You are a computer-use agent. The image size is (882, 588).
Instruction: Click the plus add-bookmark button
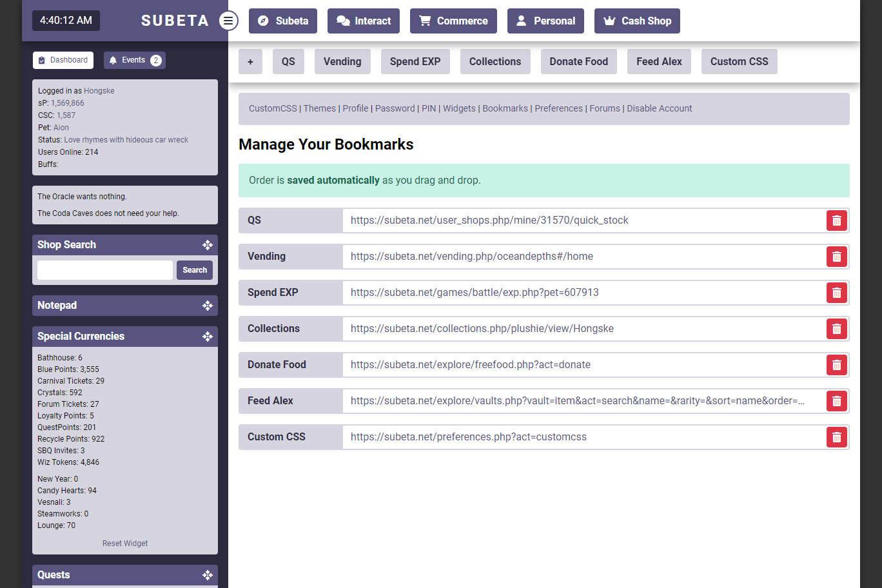coord(250,62)
